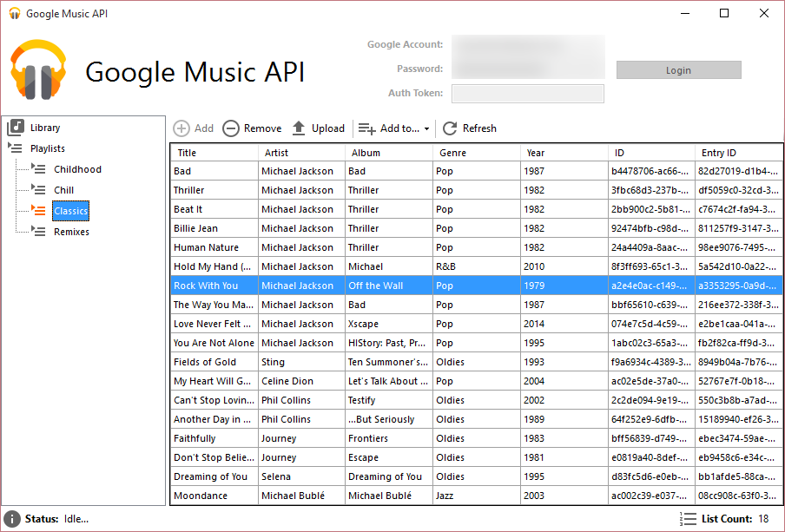Select the You Are Not Alone row
785x532 pixels.
point(476,343)
